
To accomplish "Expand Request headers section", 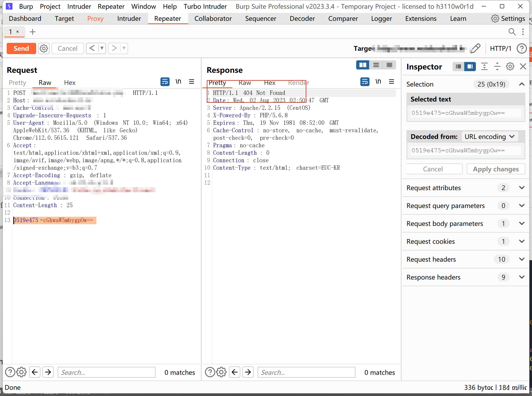I will click(x=522, y=259).
